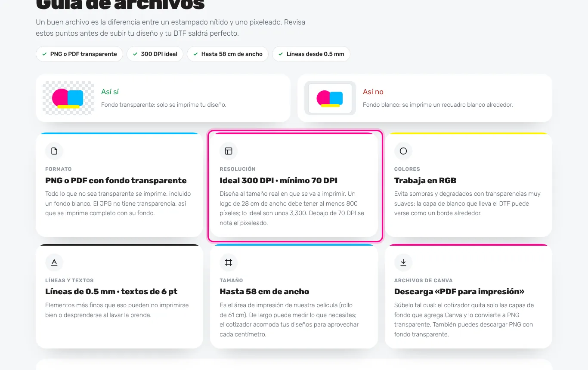Click the circle icon on Colores card
Viewport: 588px width, 370px height.
click(403, 151)
